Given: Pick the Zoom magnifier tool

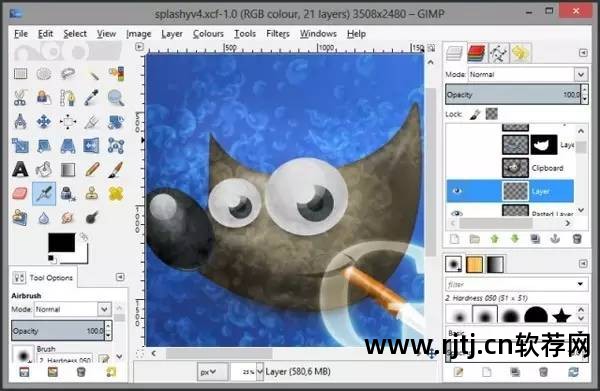Looking at the screenshot, I should [x=116, y=98].
